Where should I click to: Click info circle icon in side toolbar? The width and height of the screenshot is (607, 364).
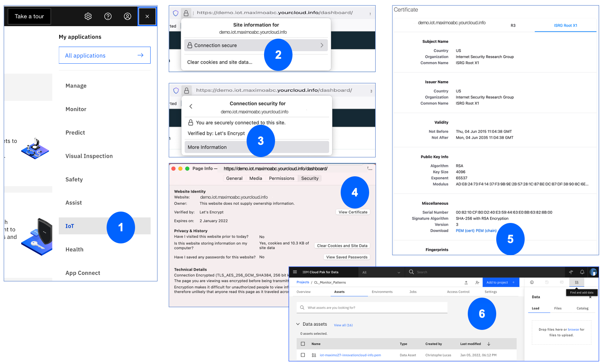coord(532,282)
